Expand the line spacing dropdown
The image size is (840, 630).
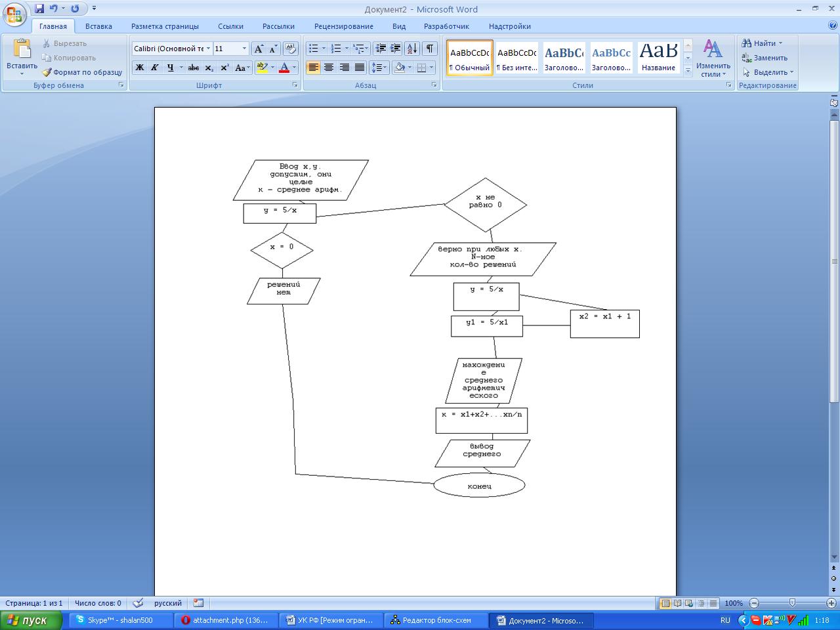tap(385, 68)
